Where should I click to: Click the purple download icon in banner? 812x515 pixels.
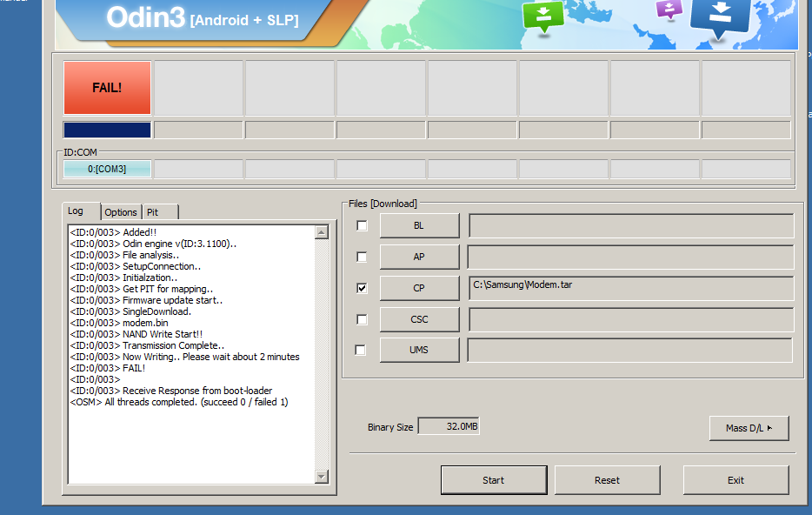point(669,10)
